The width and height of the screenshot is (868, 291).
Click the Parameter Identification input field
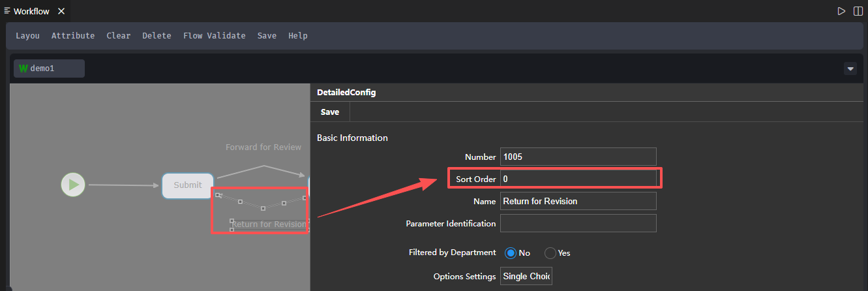[578, 223]
